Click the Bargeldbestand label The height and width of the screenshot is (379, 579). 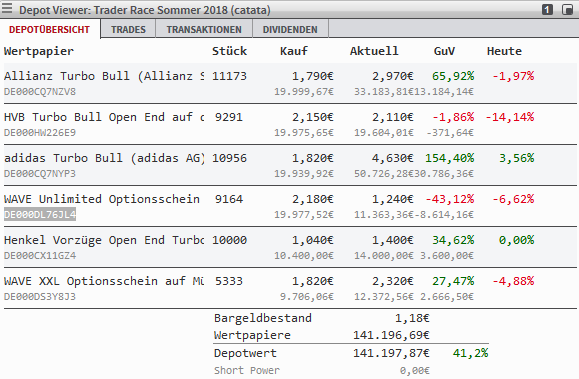pyautogui.click(x=263, y=318)
